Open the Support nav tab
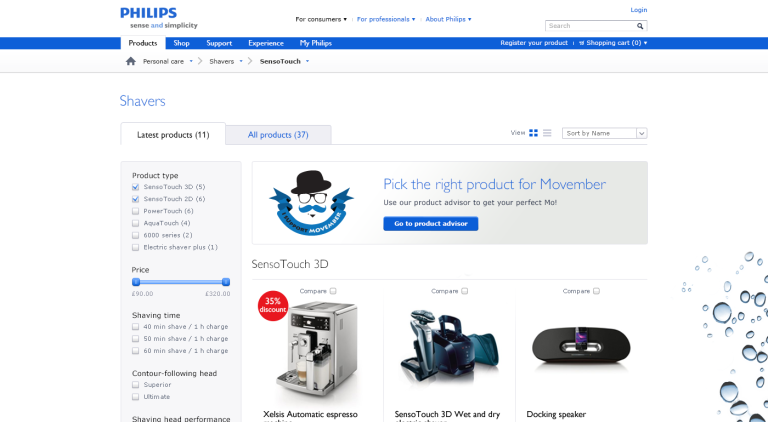 pos(219,43)
